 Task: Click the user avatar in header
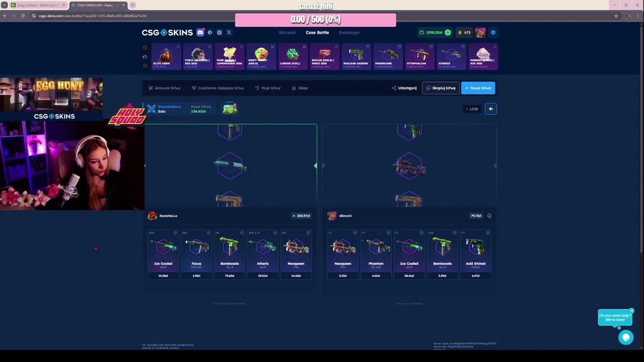pyautogui.click(x=480, y=32)
